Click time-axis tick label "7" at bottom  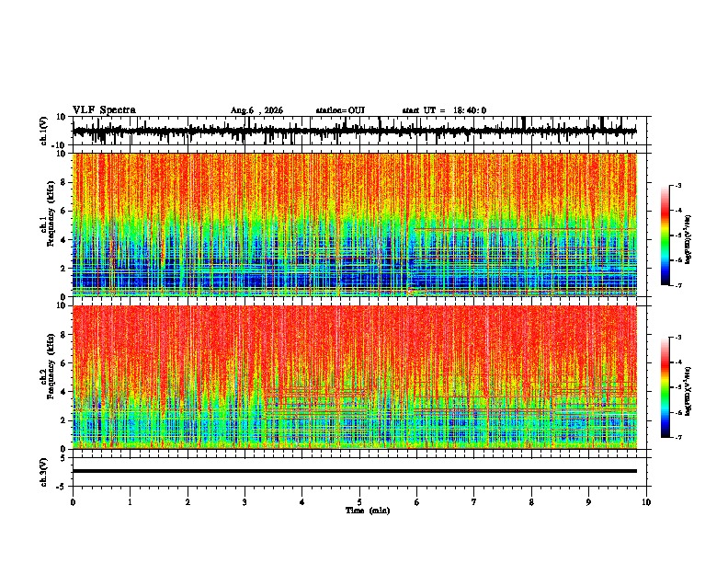(x=474, y=502)
